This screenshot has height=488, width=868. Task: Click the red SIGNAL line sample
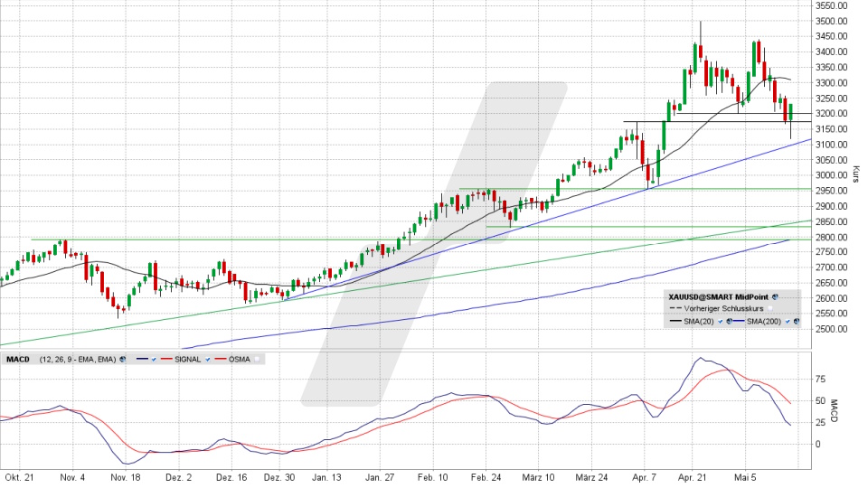166,359
